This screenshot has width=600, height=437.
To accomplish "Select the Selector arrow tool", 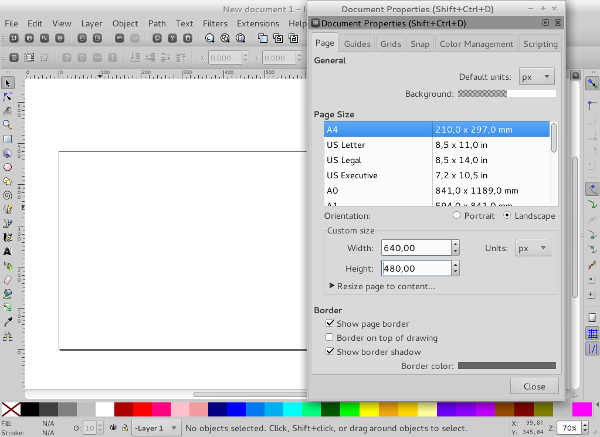I will pyautogui.click(x=8, y=83).
